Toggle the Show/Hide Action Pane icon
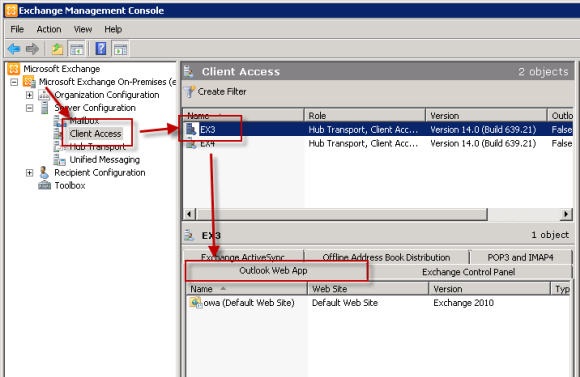The width and height of the screenshot is (580, 377). (x=121, y=48)
